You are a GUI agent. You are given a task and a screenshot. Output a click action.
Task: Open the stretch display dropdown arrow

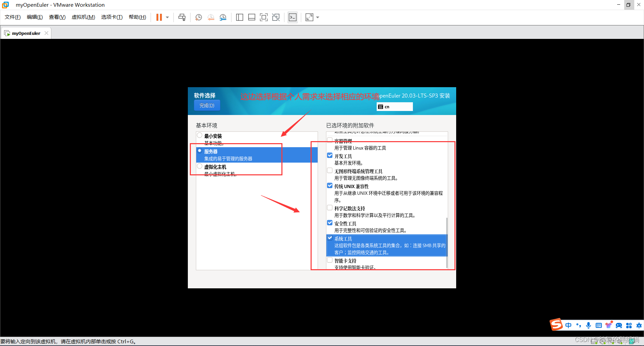pyautogui.click(x=318, y=17)
